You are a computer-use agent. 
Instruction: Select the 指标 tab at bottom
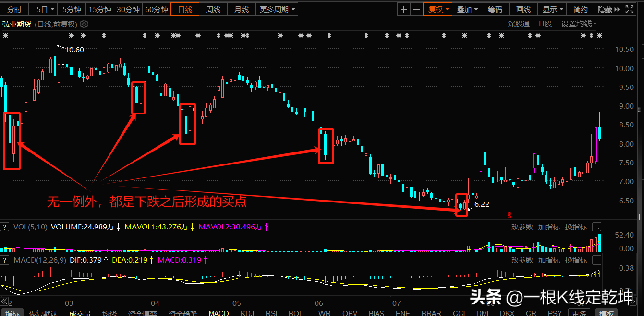(x=13, y=313)
